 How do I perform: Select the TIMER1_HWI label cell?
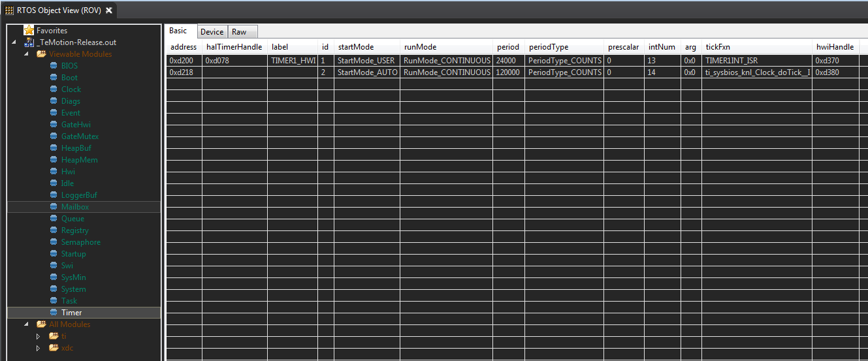tap(293, 61)
